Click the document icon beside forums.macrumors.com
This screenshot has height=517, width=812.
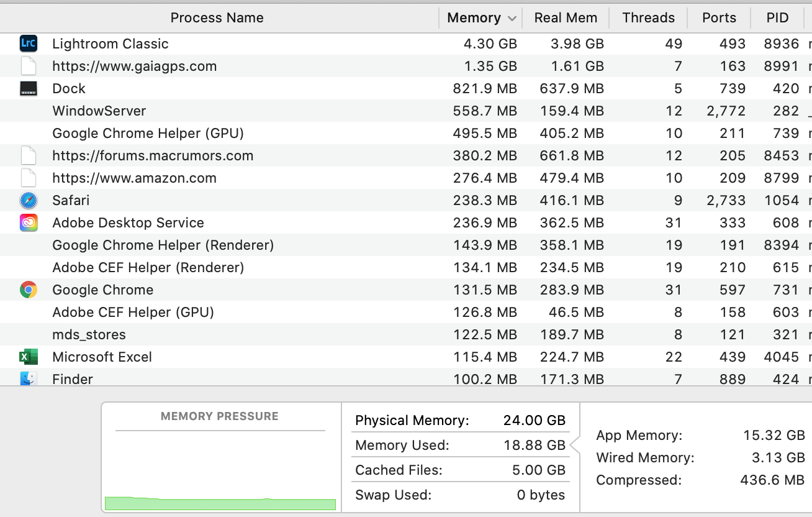pyautogui.click(x=29, y=155)
